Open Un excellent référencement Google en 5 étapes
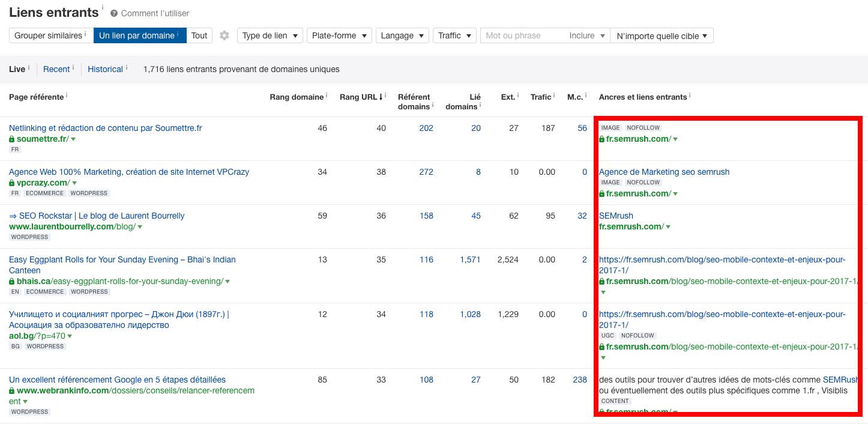Screen dimensions: 868x427 click(x=117, y=380)
